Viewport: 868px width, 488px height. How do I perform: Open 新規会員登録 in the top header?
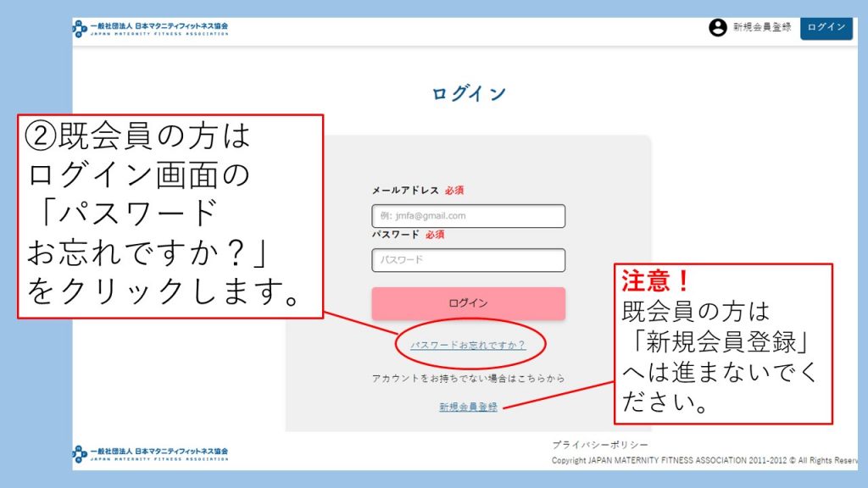pyautogui.click(x=762, y=27)
